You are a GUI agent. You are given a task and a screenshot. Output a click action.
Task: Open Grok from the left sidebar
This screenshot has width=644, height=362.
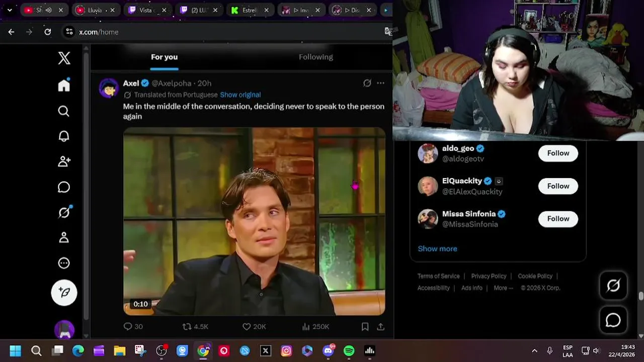pos(64,212)
